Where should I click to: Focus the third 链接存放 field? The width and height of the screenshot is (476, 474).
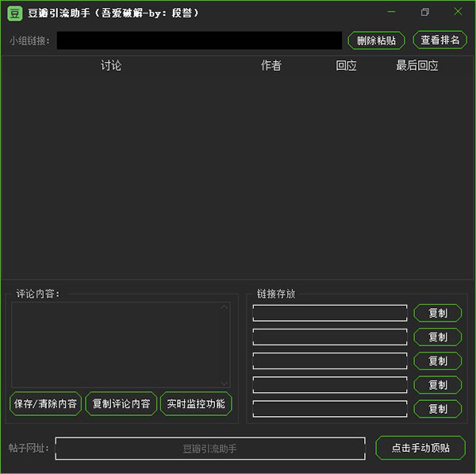click(330, 361)
